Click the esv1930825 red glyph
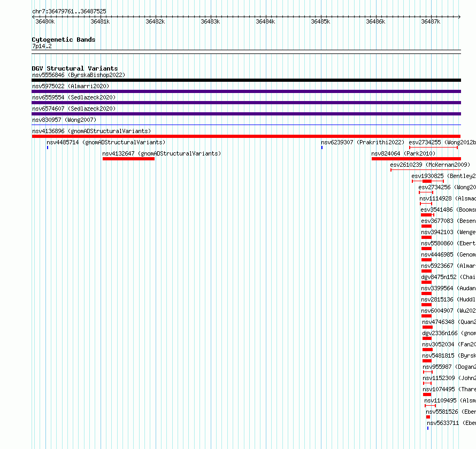Screen dimensions: 476x449 click(428, 181)
